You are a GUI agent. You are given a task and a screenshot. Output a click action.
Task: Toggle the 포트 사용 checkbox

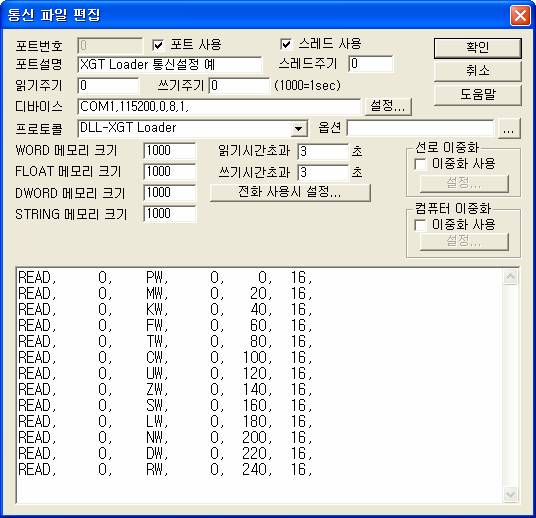158,45
